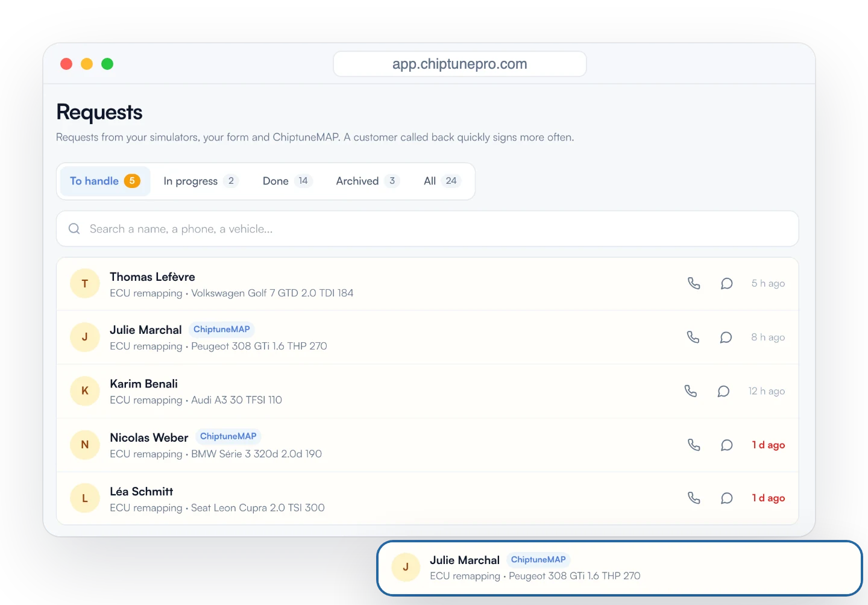The image size is (868, 605).
Task: Call Léa Schmitt using the phone icon
Action: 694,498
